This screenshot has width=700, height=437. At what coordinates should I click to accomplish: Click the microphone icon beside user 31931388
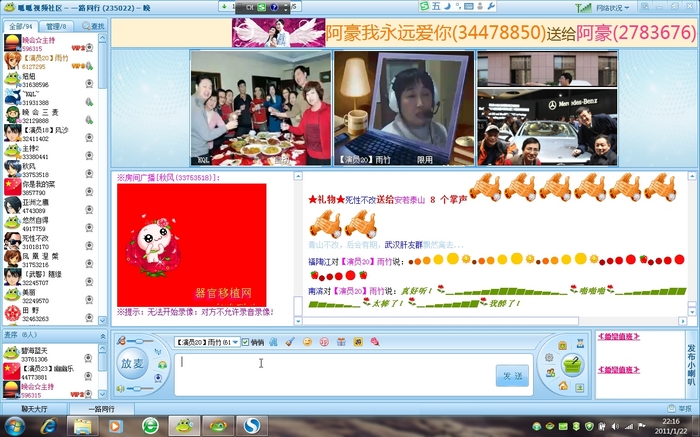(x=89, y=102)
